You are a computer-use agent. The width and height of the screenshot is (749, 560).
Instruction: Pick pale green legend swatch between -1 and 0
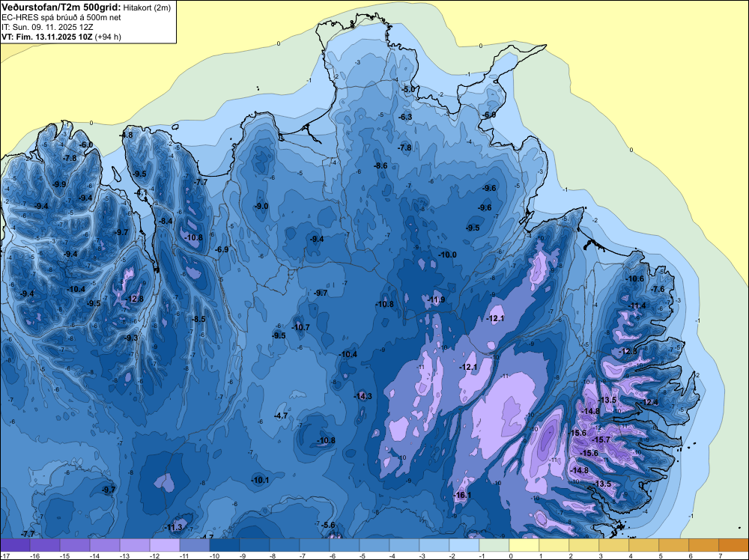pyautogui.click(x=494, y=545)
